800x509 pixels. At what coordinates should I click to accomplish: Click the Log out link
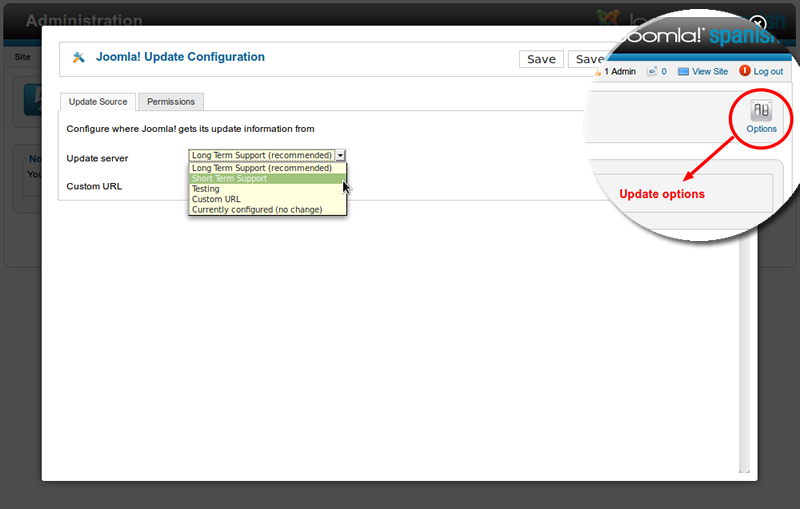point(768,71)
